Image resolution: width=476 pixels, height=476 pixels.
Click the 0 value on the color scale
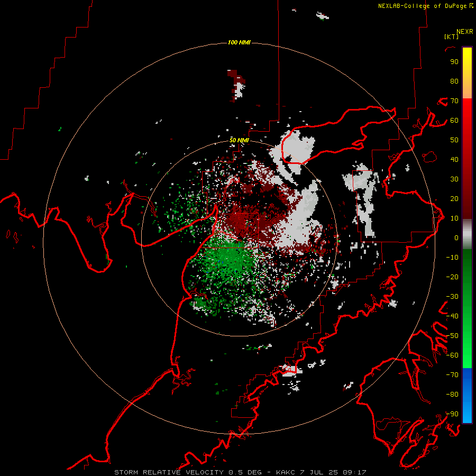coord(456,237)
